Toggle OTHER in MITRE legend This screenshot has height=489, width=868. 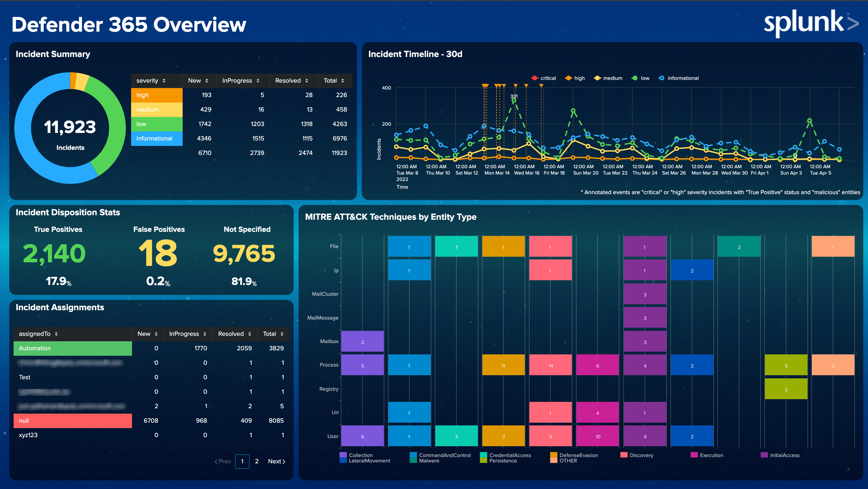tap(564, 461)
